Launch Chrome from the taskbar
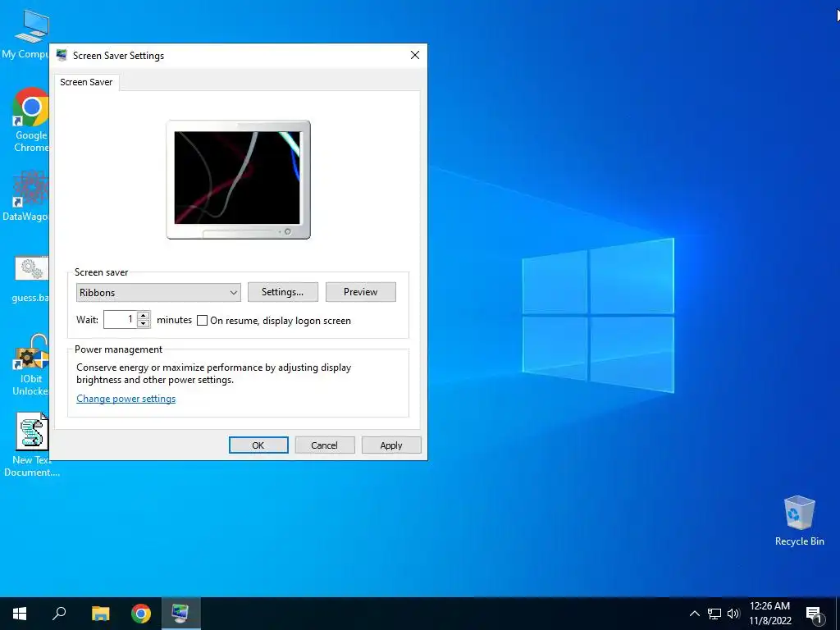The image size is (840, 630). click(x=141, y=614)
